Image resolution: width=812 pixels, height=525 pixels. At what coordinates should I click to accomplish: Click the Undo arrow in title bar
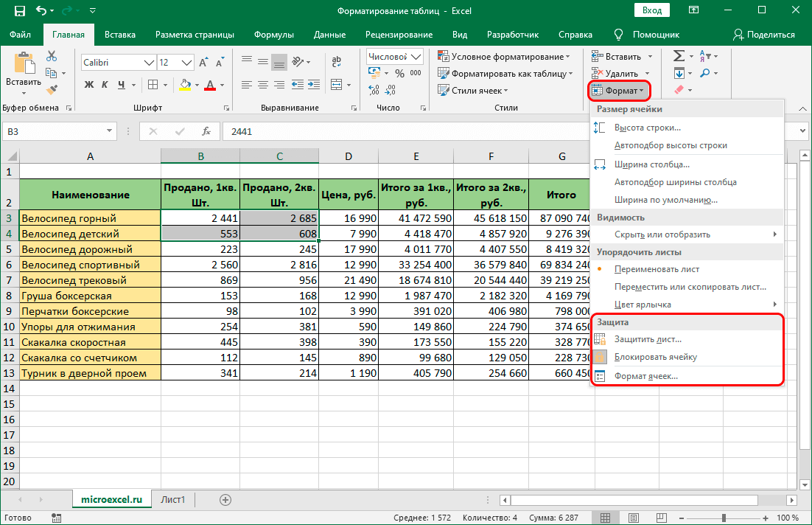coord(41,11)
